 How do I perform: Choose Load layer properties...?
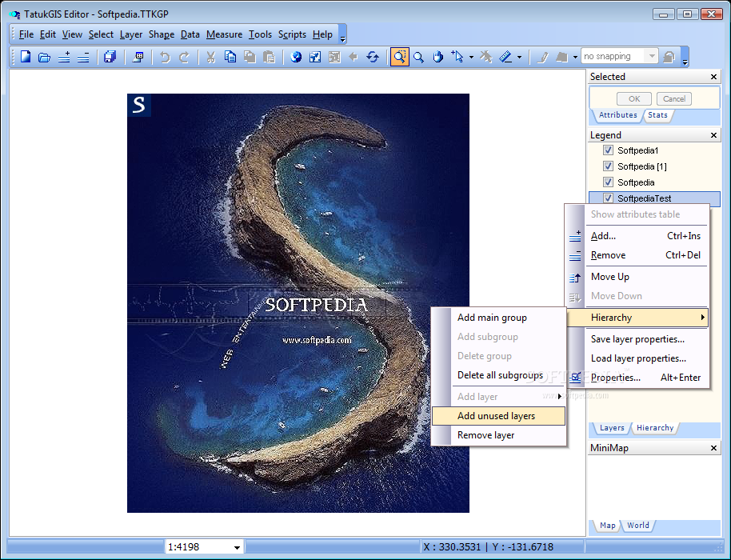coord(637,358)
